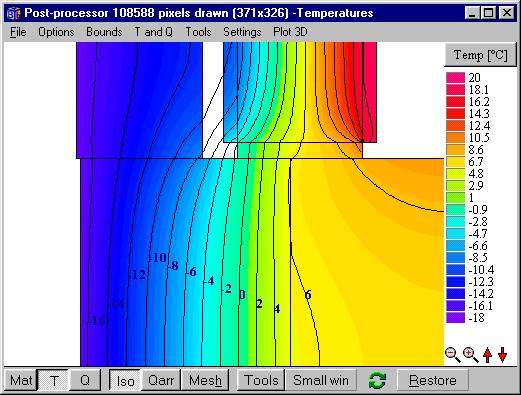Viewport: 521px width, 395px height.
Task: Show the Mesh overlay
Action: 205,380
